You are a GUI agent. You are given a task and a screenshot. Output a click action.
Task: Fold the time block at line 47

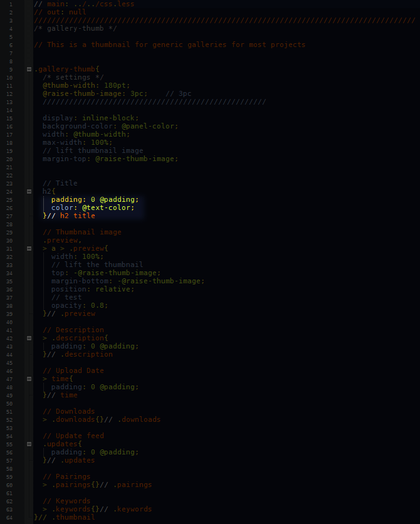(x=29, y=379)
